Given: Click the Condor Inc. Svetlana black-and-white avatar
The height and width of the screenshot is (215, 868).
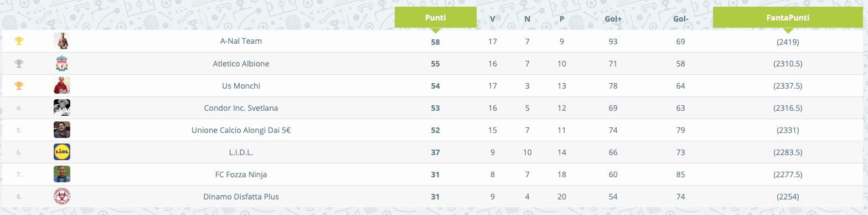Looking at the screenshot, I should [x=62, y=107].
